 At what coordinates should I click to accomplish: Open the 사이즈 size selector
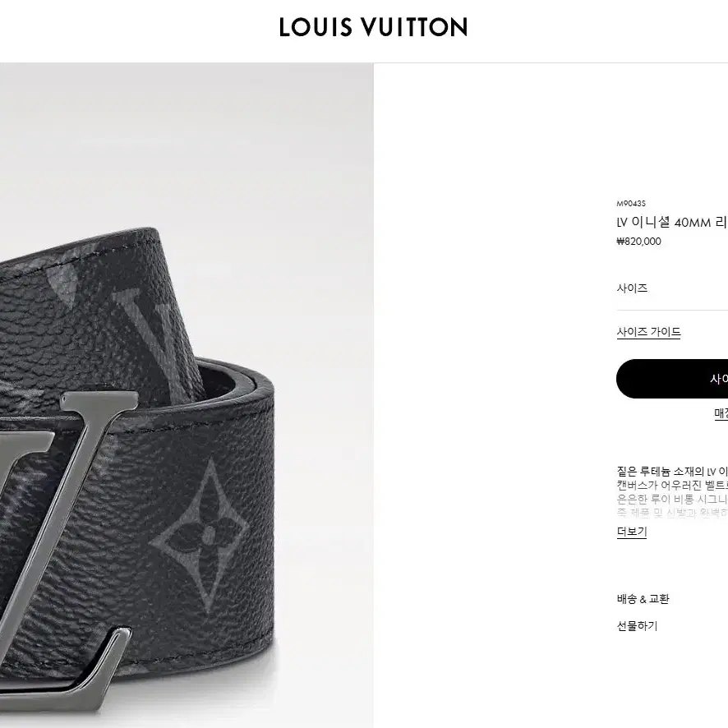pyautogui.click(x=672, y=288)
